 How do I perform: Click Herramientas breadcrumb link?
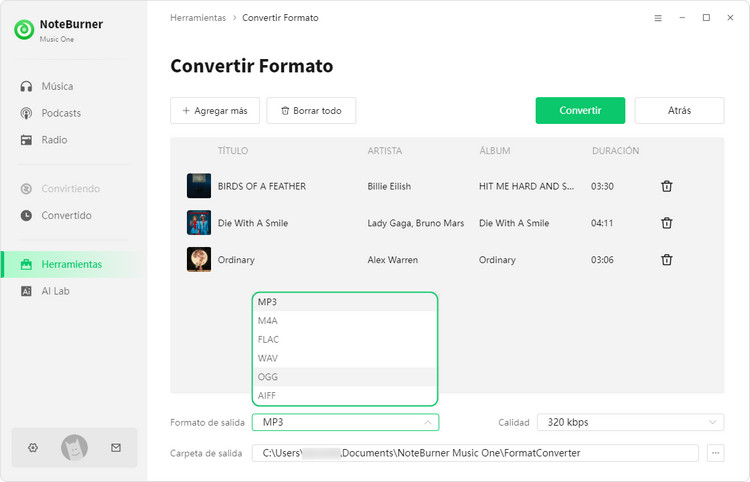(x=198, y=18)
